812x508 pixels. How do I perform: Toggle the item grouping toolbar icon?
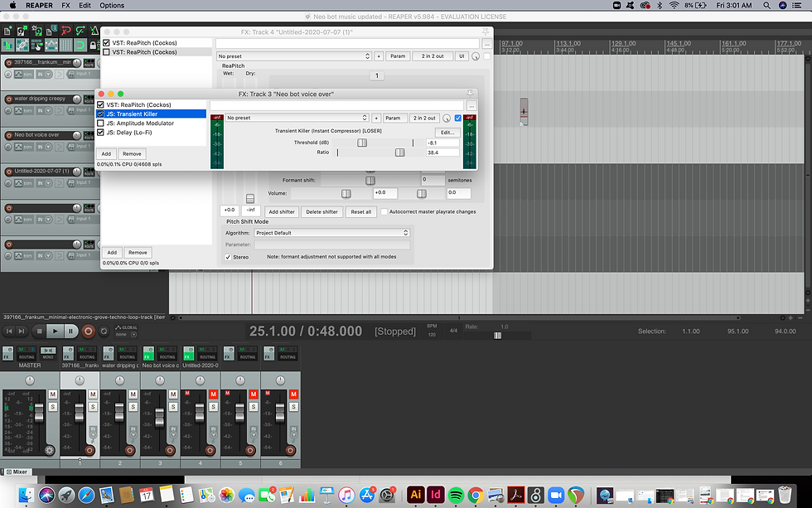22,46
